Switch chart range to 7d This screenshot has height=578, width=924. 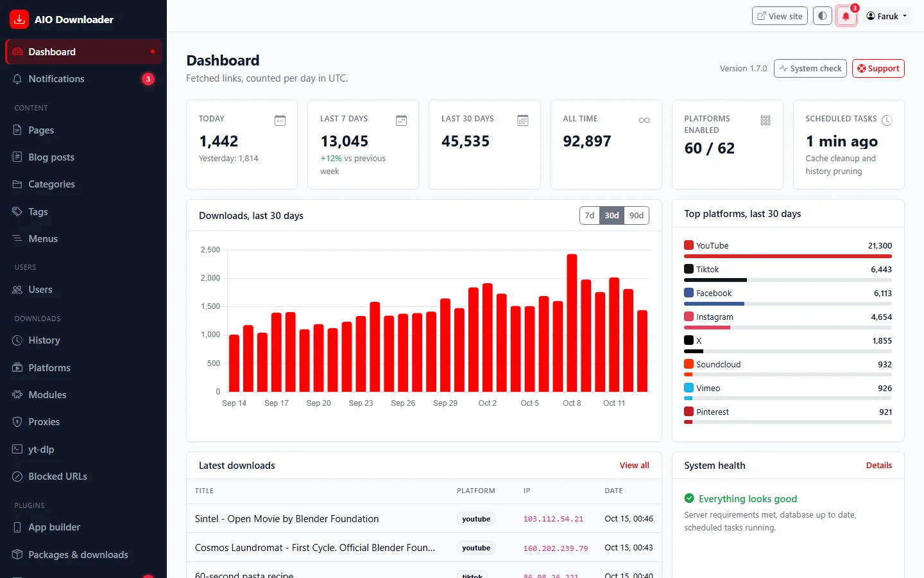pos(590,216)
